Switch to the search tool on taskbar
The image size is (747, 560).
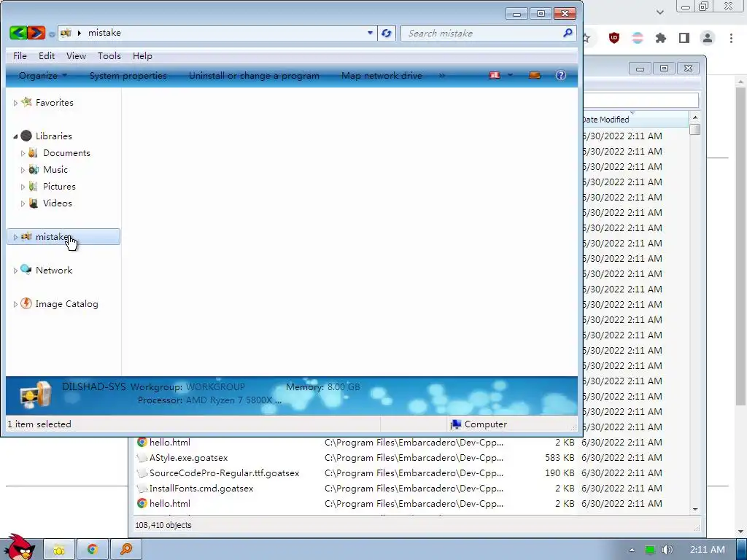(x=125, y=550)
